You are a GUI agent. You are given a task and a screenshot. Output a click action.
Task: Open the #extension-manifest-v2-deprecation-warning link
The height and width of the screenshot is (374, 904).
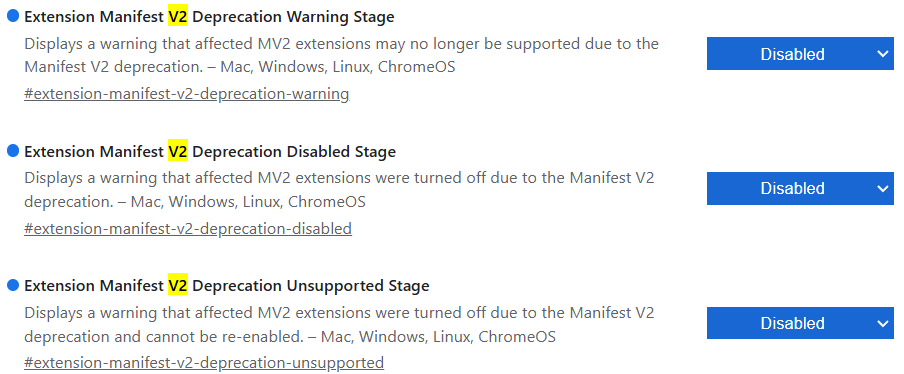(187, 93)
